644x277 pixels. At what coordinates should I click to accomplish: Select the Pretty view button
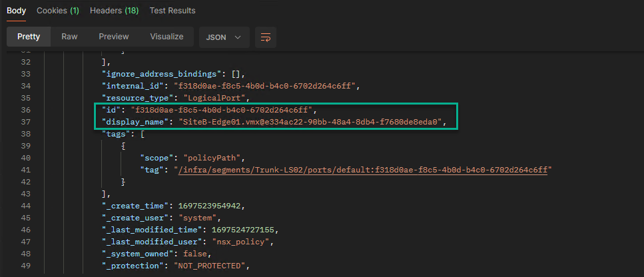click(x=28, y=37)
